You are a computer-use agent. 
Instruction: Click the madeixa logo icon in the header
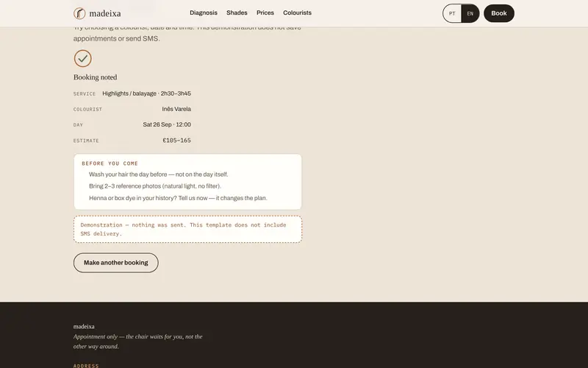point(79,13)
